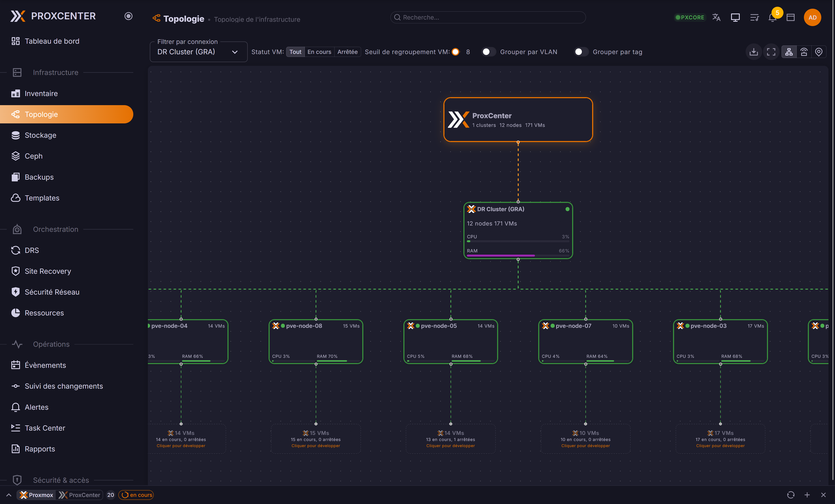Click Suivi des changements commit icon

point(16,386)
